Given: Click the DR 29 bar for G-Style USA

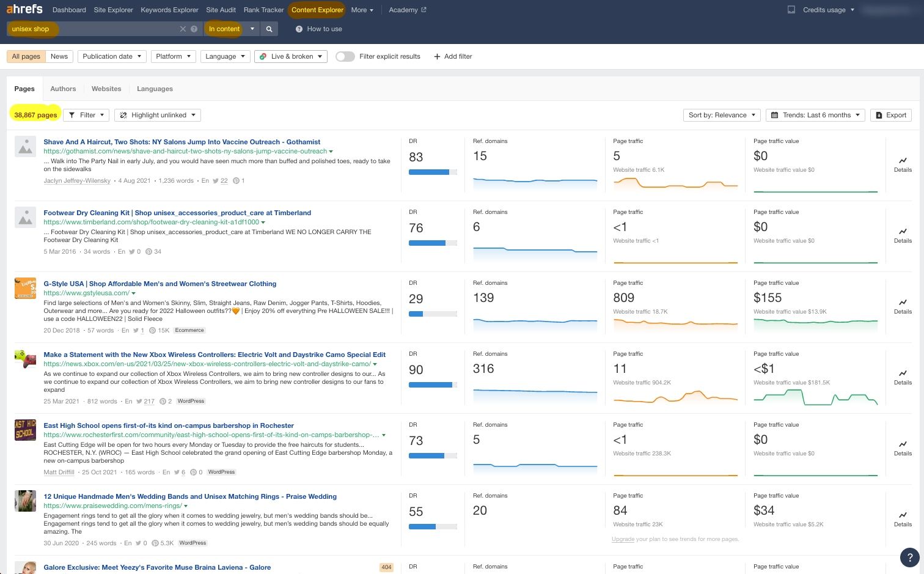Looking at the screenshot, I should point(433,314).
